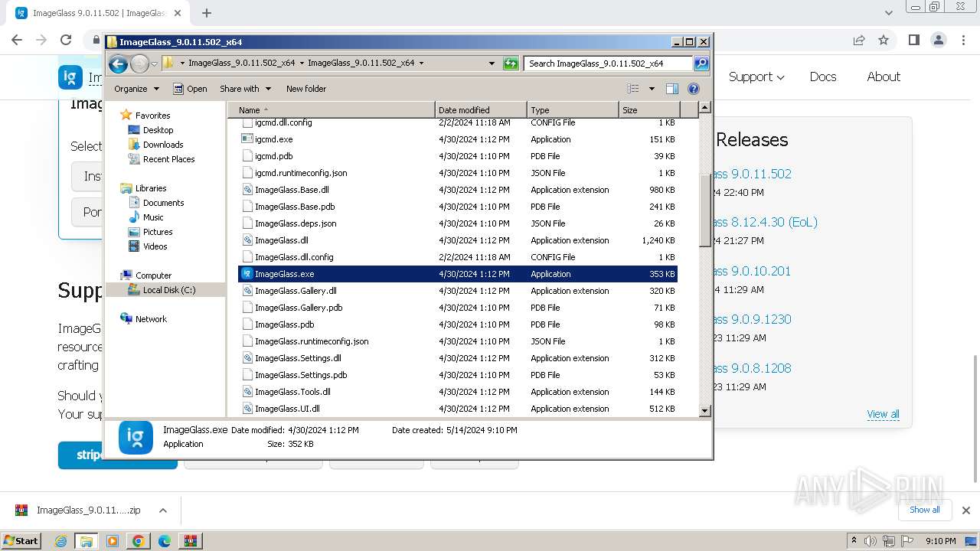
Task: Open Chrome three-dot menu
Action: pos(963,40)
